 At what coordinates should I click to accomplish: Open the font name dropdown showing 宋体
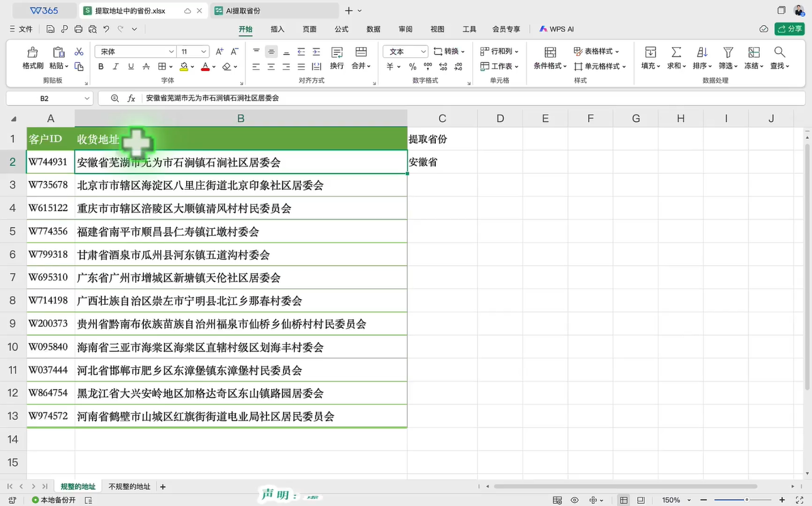coord(171,52)
